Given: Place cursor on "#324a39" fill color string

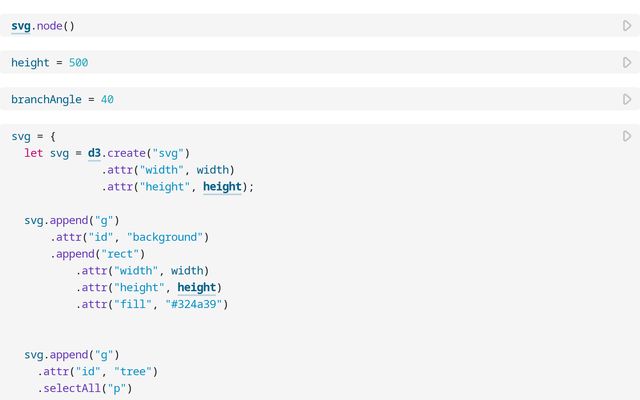Looking at the screenshot, I should 194,304.
